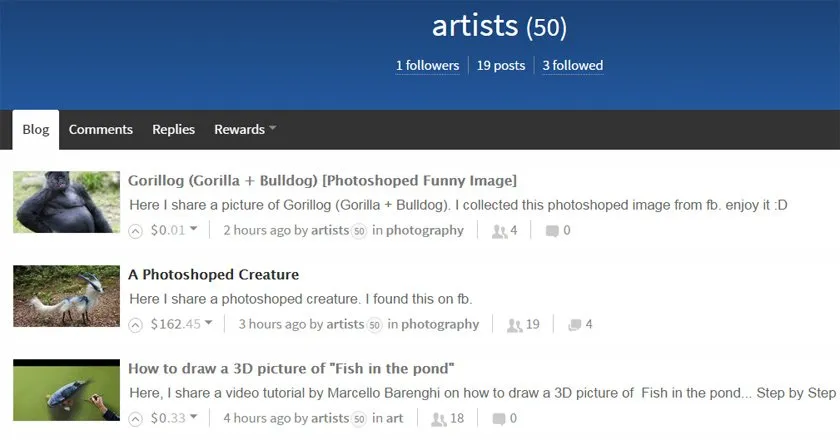Upvote the Fish in the pond post

136,419
